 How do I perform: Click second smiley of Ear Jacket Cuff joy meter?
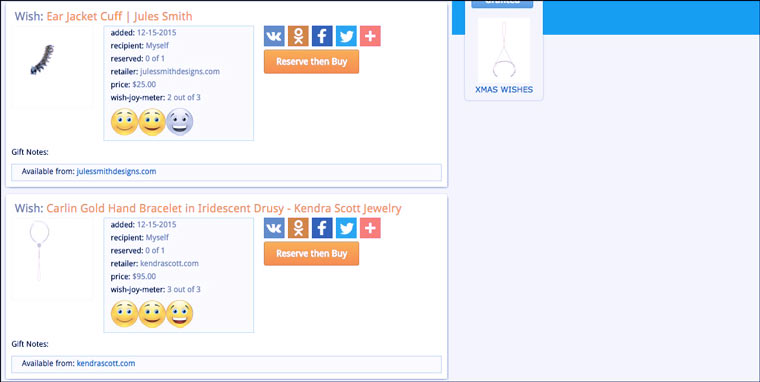point(152,122)
